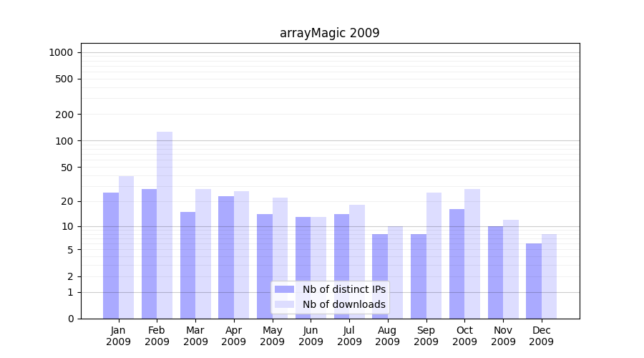This screenshot has height=358, width=644.
Task: Click the 100 y-axis tick label
Action: coord(64,141)
